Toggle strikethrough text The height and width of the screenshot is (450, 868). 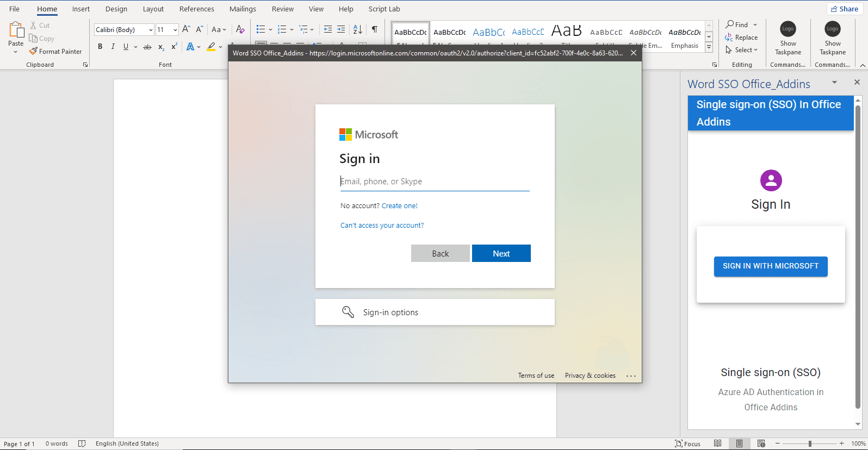point(147,47)
